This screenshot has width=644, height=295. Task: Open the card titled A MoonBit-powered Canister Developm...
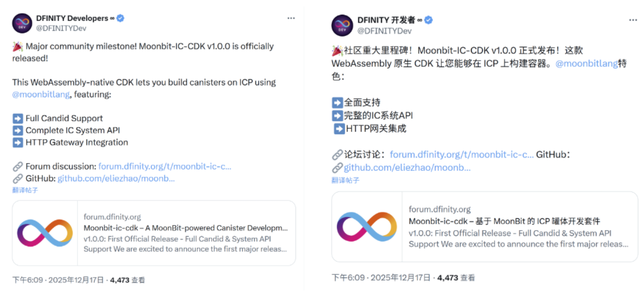tap(154, 233)
